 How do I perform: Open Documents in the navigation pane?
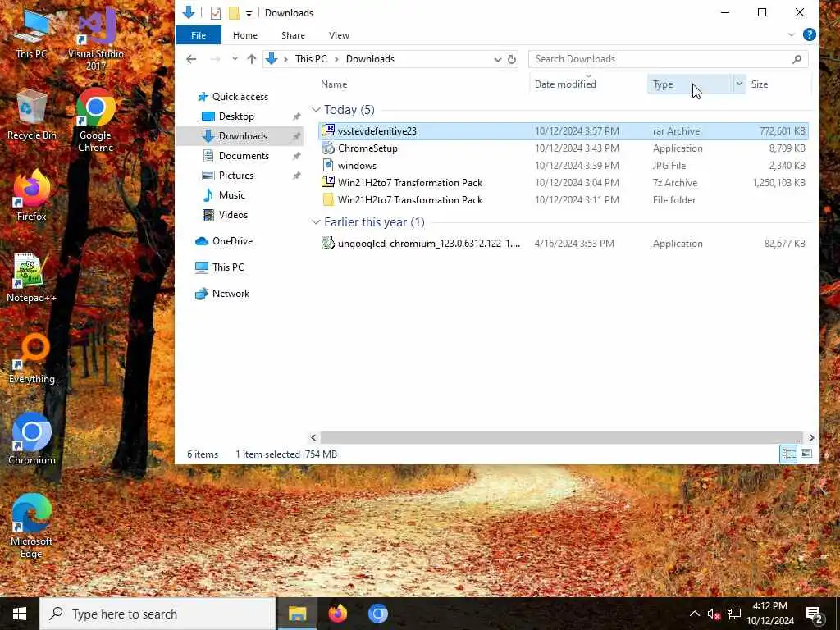click(244, 156)
